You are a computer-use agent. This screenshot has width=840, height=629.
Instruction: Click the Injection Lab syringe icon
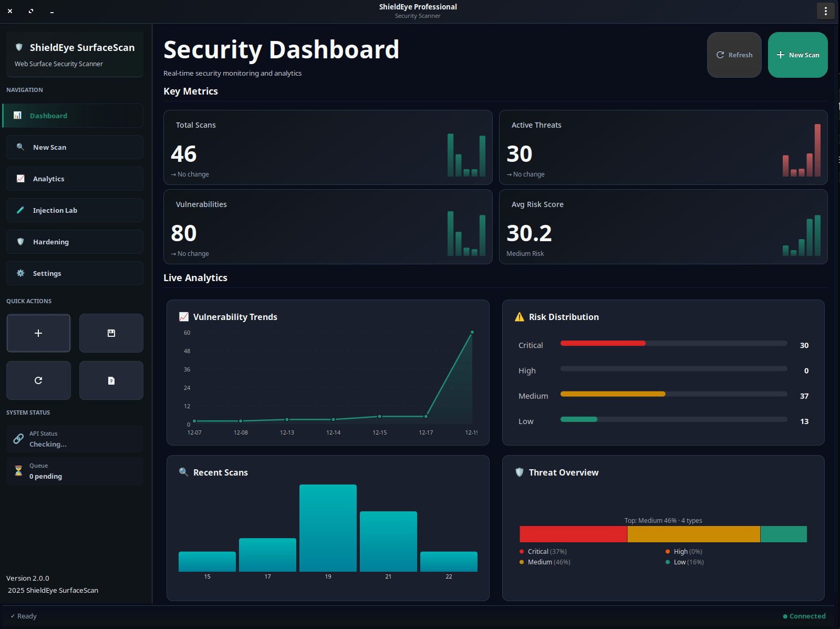20,210
